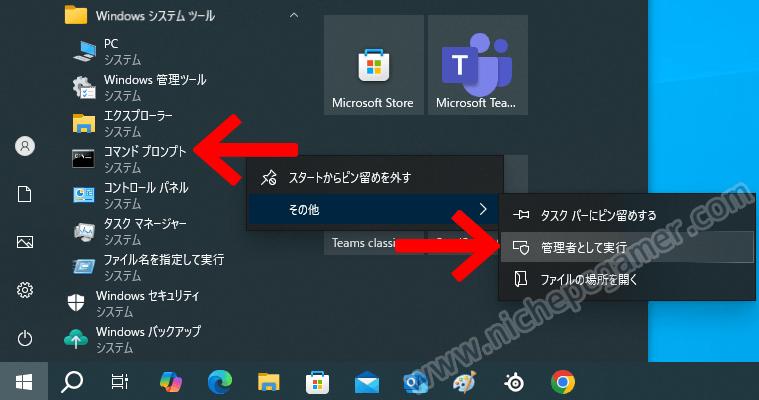Open the Power button in Start sidebar
Viewport: 759px width, 400px height.
click(x=25, y=338)
